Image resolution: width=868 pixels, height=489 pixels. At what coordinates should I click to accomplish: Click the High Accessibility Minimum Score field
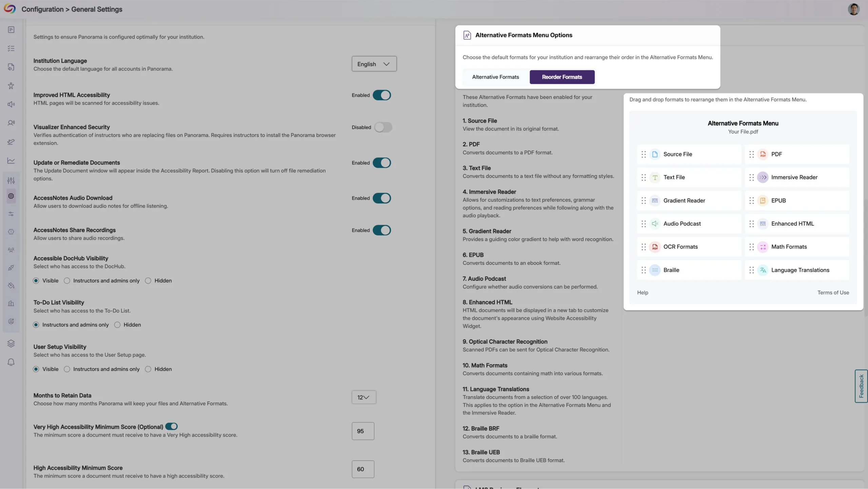[363, 469]
